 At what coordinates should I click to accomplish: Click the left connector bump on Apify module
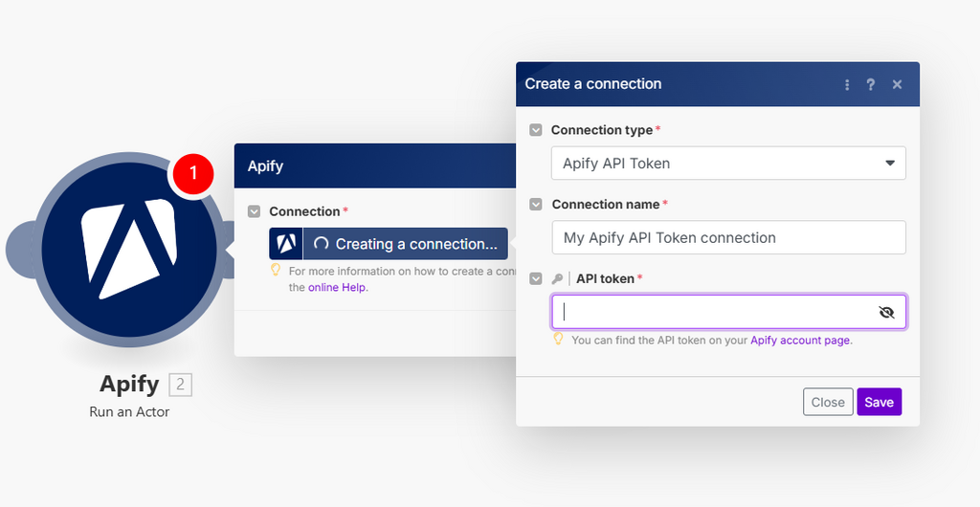coord(19,249)
